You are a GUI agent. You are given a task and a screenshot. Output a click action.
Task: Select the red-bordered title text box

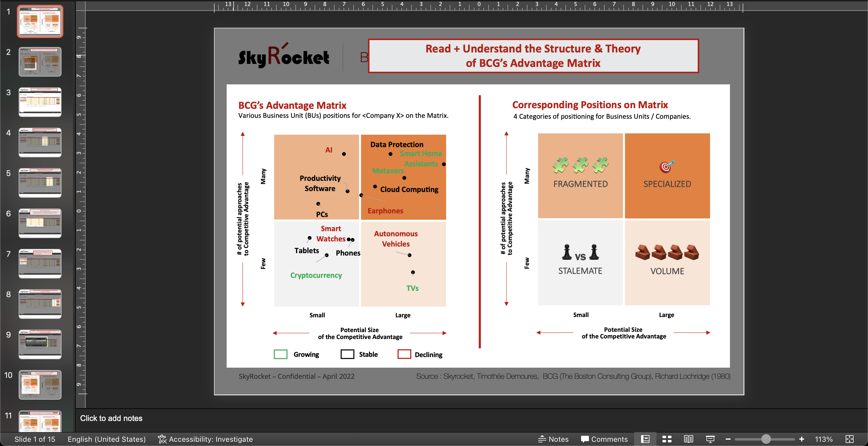(x=533, y=56)
